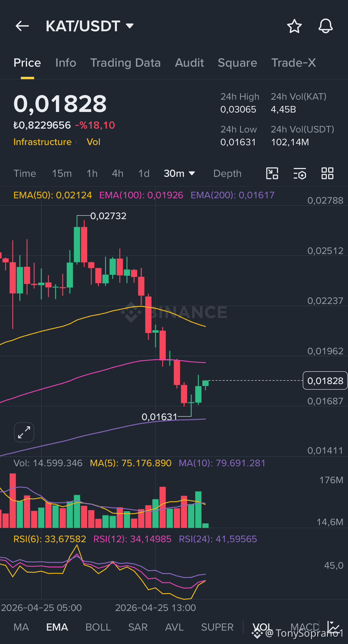Select the current price label 0,01828

tap(325, 381)
